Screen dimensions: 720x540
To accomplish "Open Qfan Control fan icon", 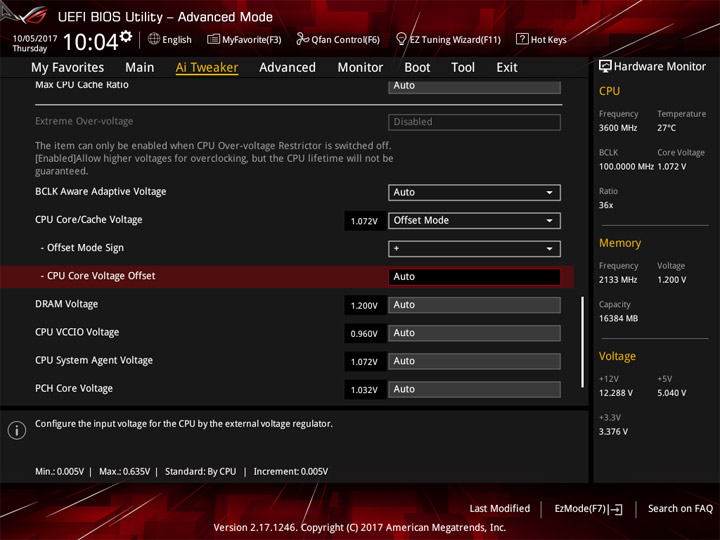I will pyautogui.click(x=302, y=39).
